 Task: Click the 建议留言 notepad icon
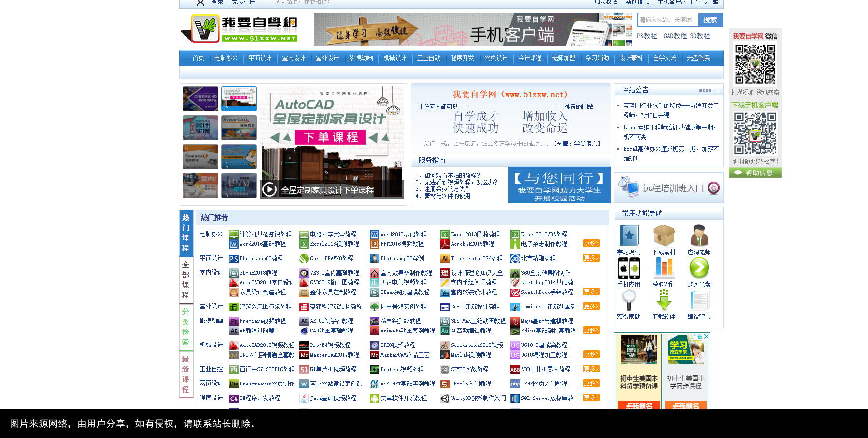pyautogui.click(x=699, y=300)
